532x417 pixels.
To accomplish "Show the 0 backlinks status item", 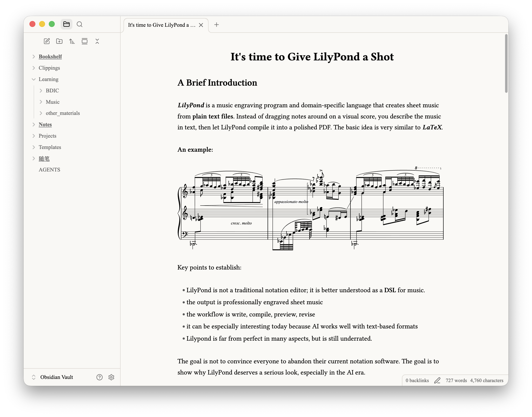I will (417, 380).
